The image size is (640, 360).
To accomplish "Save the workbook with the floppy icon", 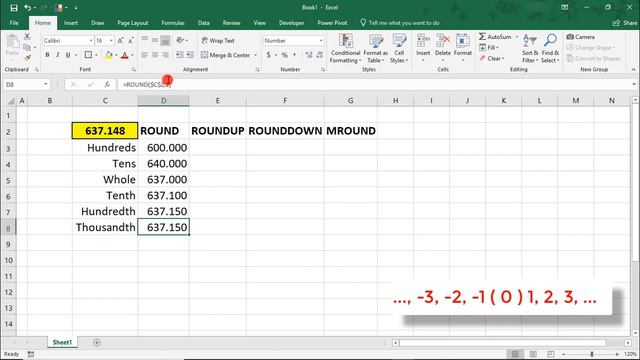I will pos(14,8).
